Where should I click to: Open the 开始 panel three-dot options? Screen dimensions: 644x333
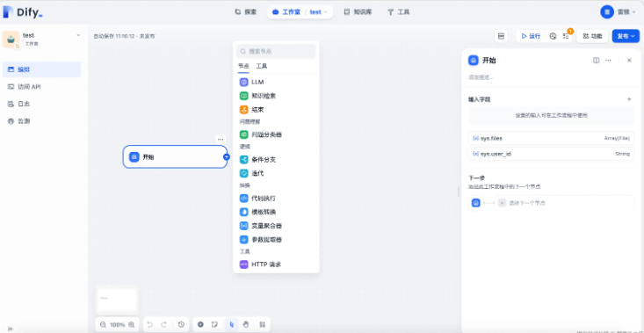point(608,61)
